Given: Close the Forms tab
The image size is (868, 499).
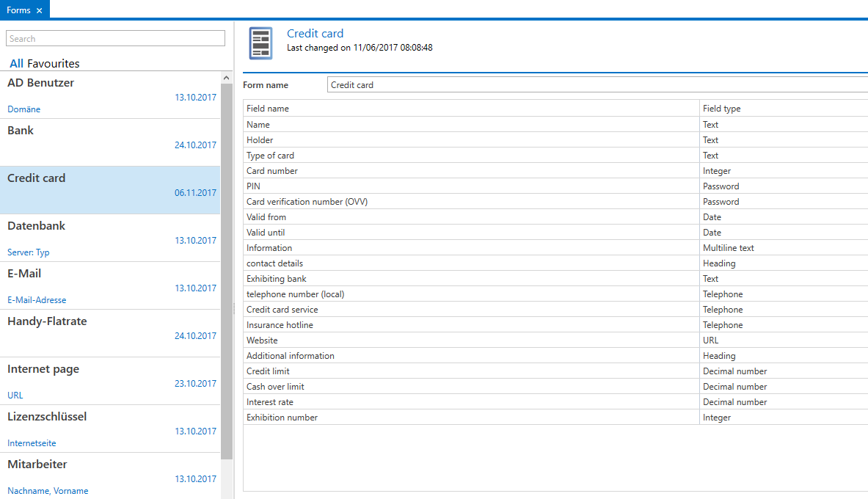Looking at the screenshot, I should click(40, 10).
